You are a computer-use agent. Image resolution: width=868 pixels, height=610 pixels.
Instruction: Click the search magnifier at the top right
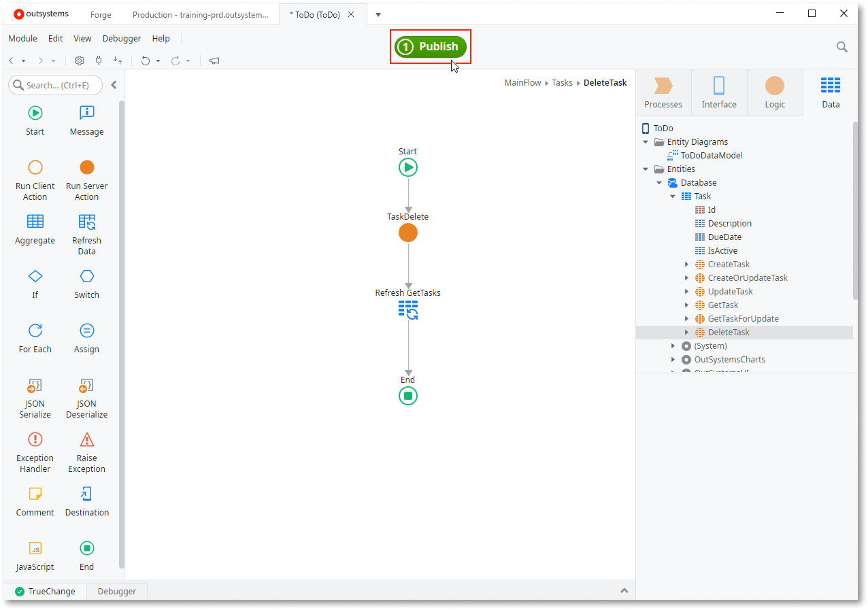842,47
